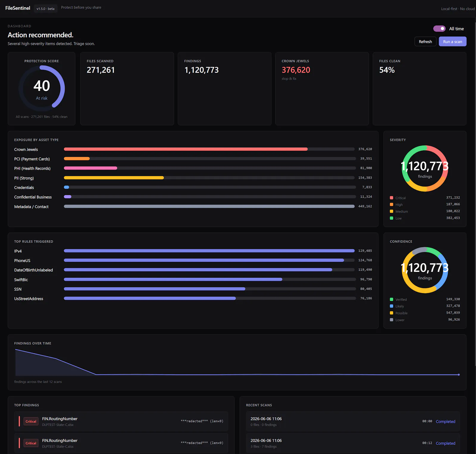The image size is (476, 454).
Task: Click the High orange legend swatch
Action: (x=392, y=205)
